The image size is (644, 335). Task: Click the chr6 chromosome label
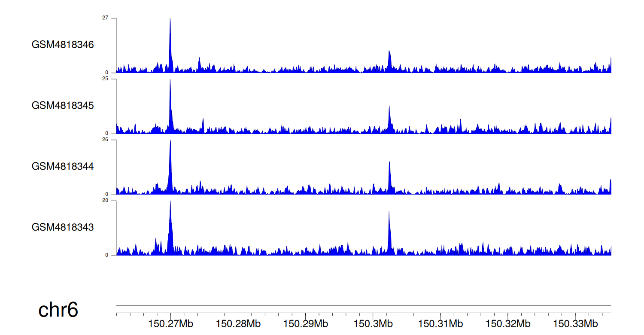(58, 310)
